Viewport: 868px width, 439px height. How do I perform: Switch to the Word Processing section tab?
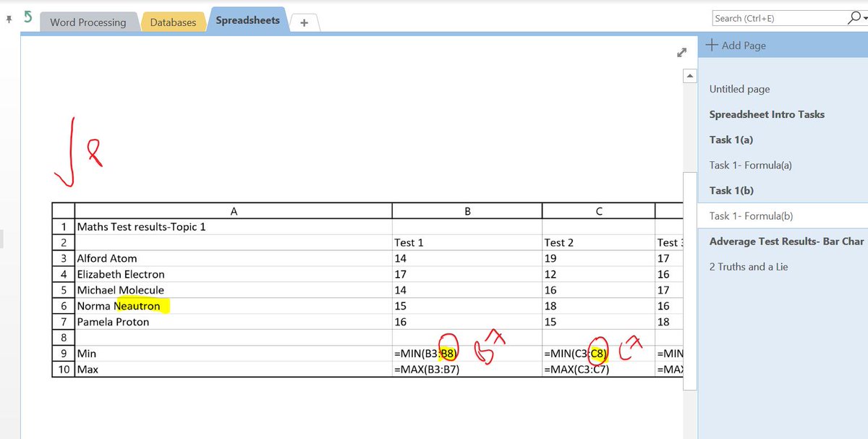tap(88, 22)
